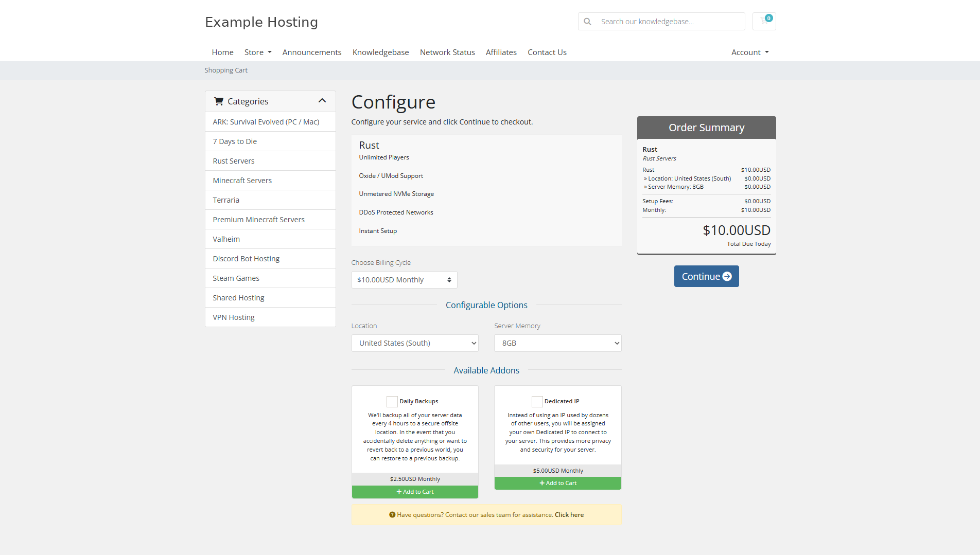Select the Valheim category

(270, 239)
